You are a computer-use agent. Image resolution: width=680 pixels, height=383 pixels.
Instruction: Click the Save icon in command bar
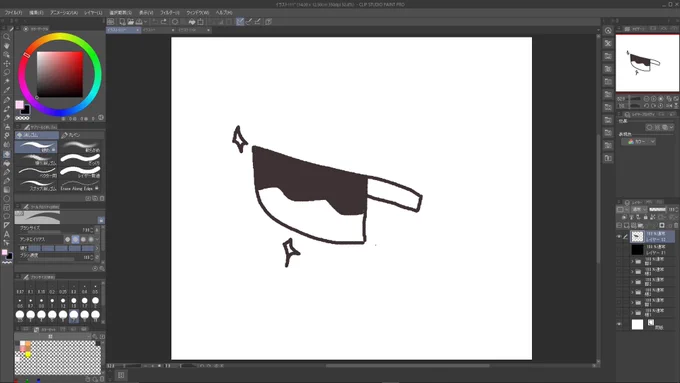[x=139, y=21]
